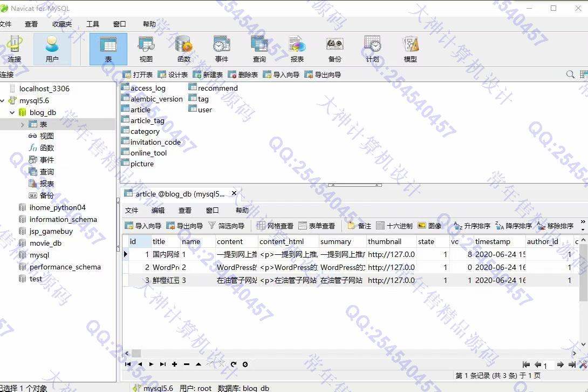Collapse the blog_db tree node
The width and height of the screenshot is (588, 392).
[x=12, y=113]
